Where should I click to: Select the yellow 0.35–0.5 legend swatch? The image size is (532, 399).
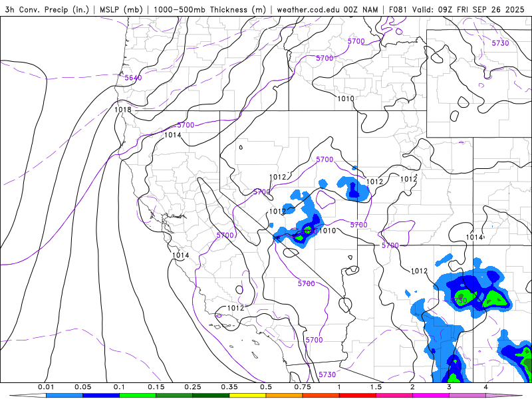[x=247, y=396]
